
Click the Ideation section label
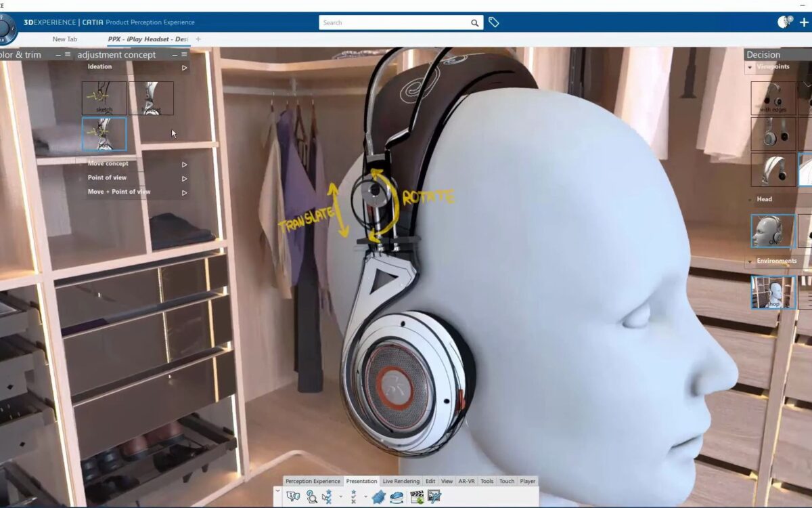pos(99,66)
